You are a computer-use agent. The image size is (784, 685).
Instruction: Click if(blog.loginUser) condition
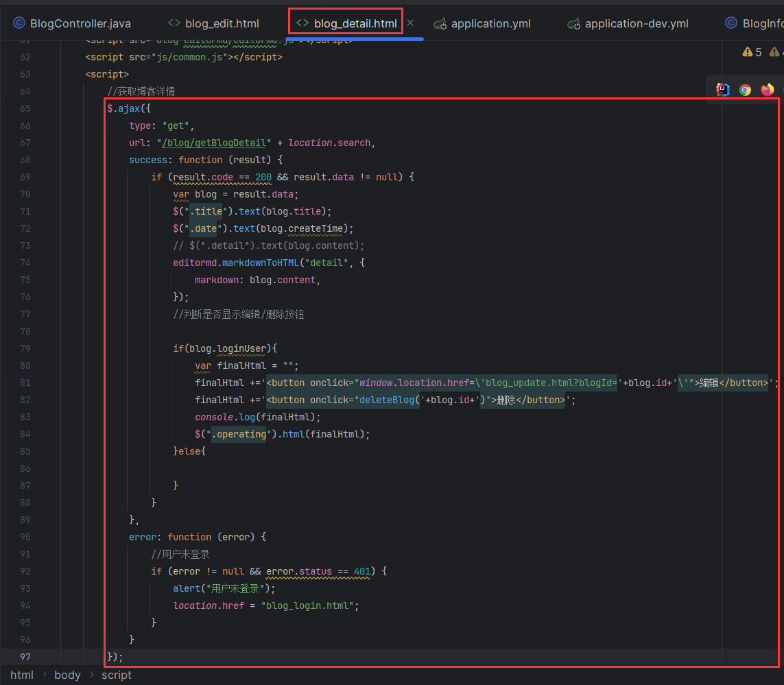point(225,348)
